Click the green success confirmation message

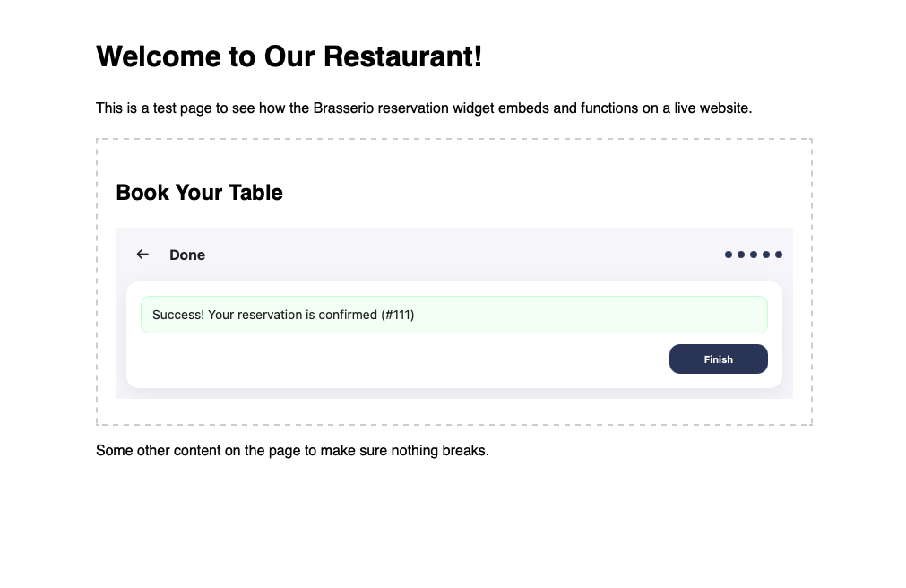click(x=538, y=315)
